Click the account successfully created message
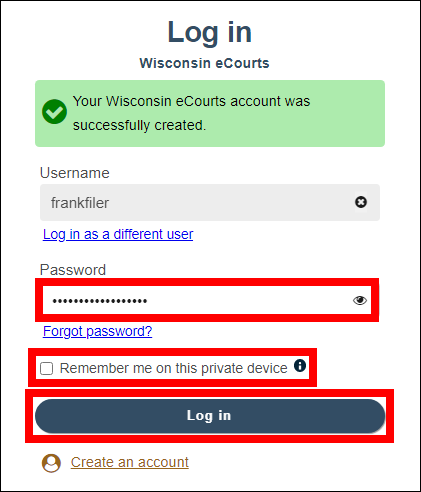This screenshot has height=492, width=421. [x=192, y=113]
